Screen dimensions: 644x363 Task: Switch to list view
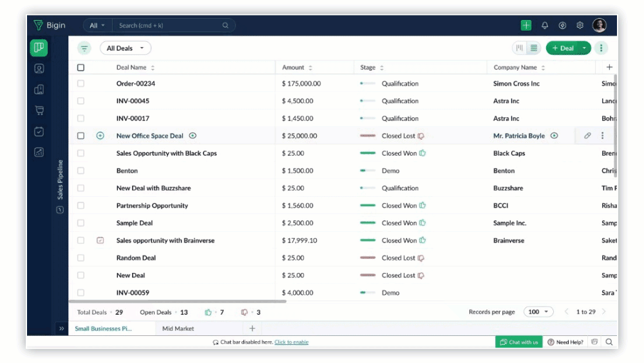(x=533, y=48)
